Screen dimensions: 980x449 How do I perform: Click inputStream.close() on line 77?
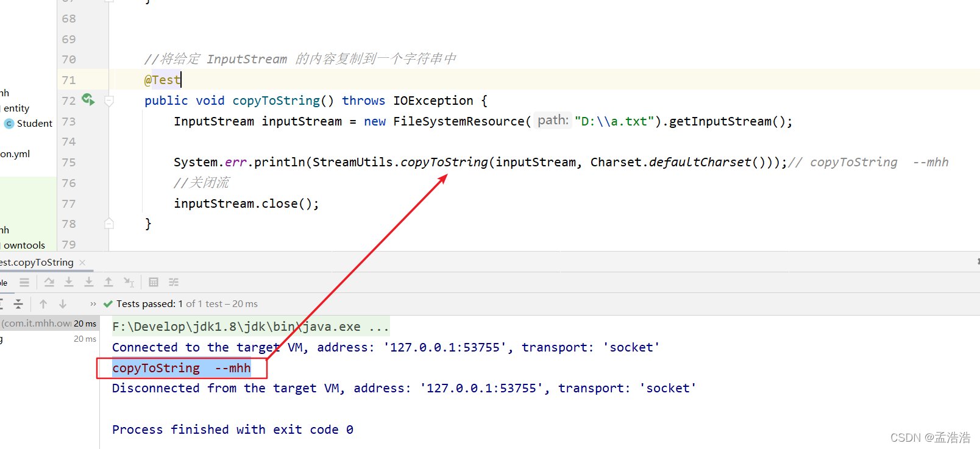246,203
